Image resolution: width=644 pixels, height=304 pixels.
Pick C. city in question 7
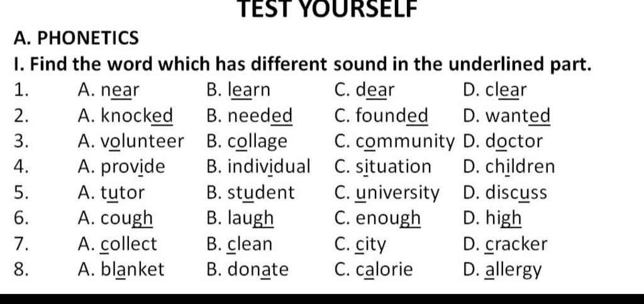360,245
